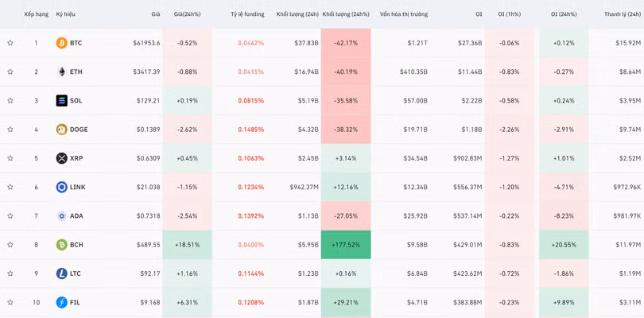644x318 pixels.
Task: Click the Bitcoin Cash green logo icon
Action: pyautogui.click(x=62, y=245)
